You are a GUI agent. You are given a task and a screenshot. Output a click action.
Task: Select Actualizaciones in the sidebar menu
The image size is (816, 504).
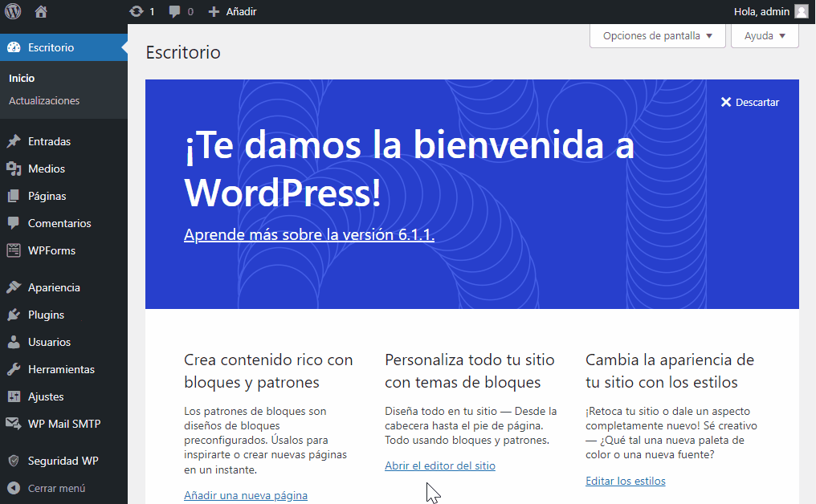(44, 100)
